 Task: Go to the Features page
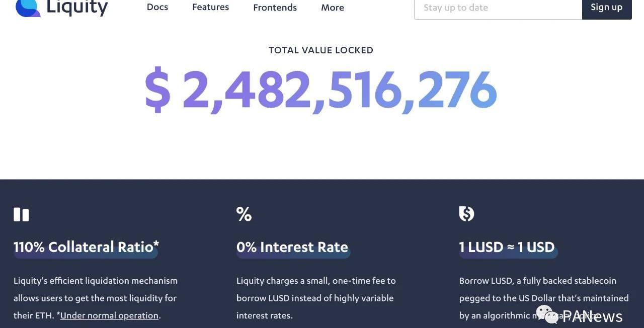coord(210,8)
